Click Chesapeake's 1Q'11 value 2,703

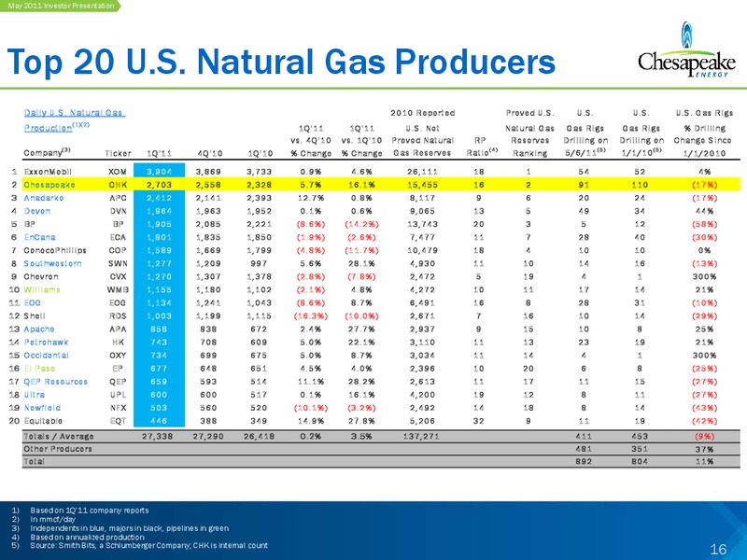coord(159,185)
